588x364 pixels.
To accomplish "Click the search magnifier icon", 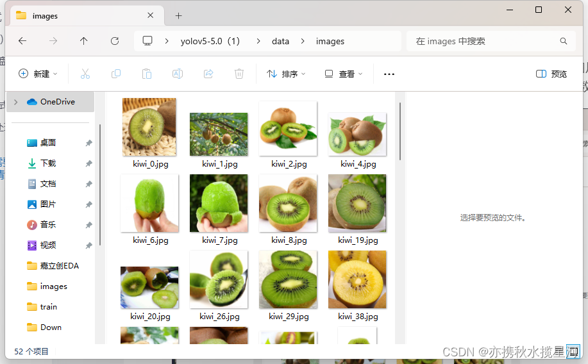I will 563,41.
